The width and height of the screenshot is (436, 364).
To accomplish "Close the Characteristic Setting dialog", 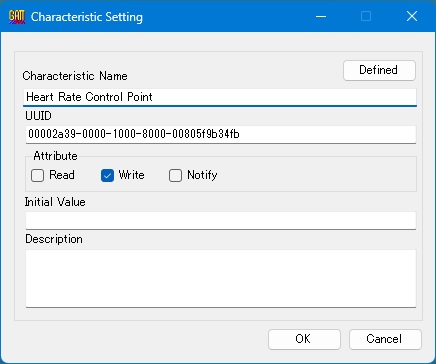I will coord(412,16).
